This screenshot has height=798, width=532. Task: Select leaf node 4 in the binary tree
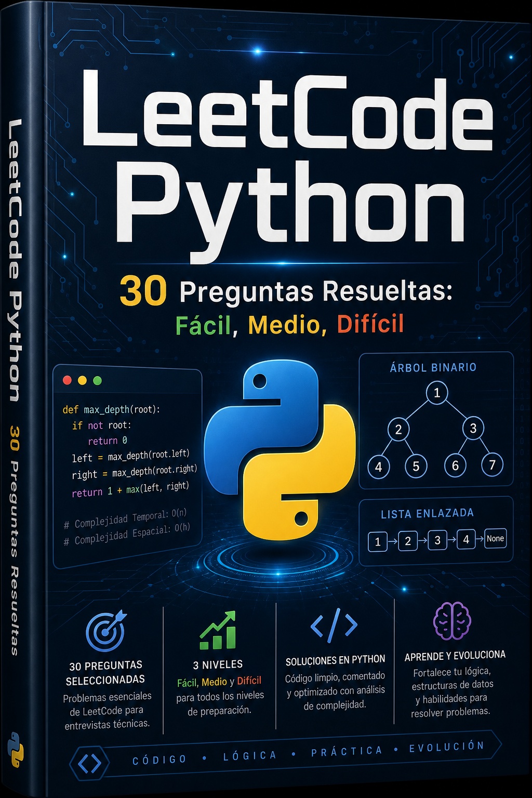(x=378, y=467)
